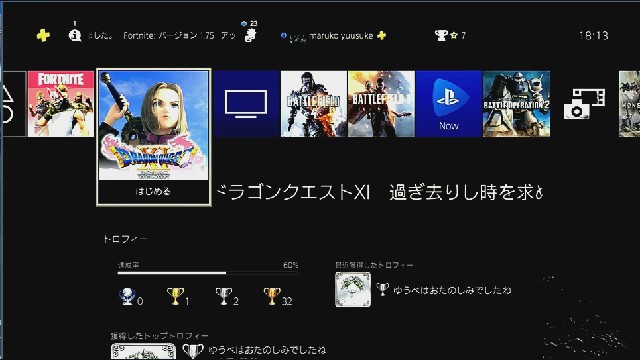
Task: Select the Battlefield 4 tile
Action: [x=313, y=104]
